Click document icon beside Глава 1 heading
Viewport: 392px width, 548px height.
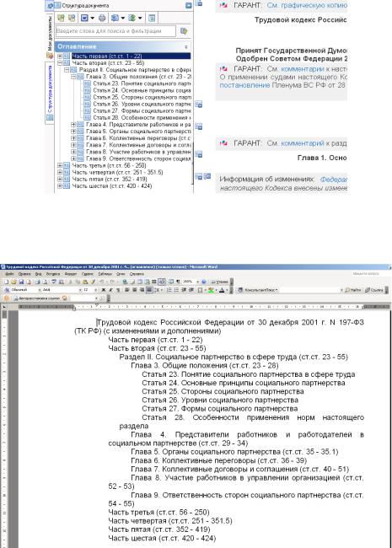click(x=199, y=154)
